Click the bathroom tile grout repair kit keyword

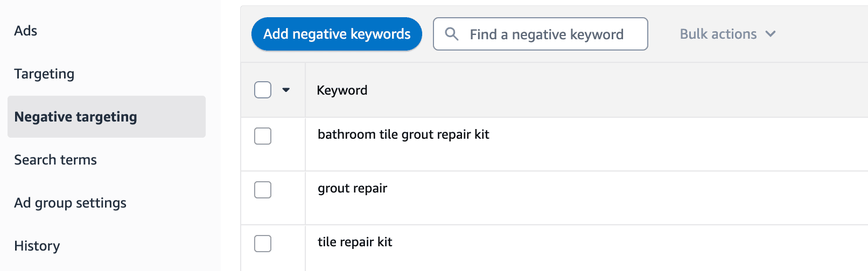403,134
